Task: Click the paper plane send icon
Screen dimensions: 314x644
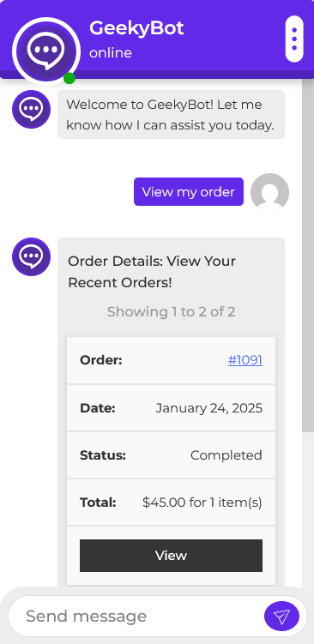Action: tap(281, 616)
